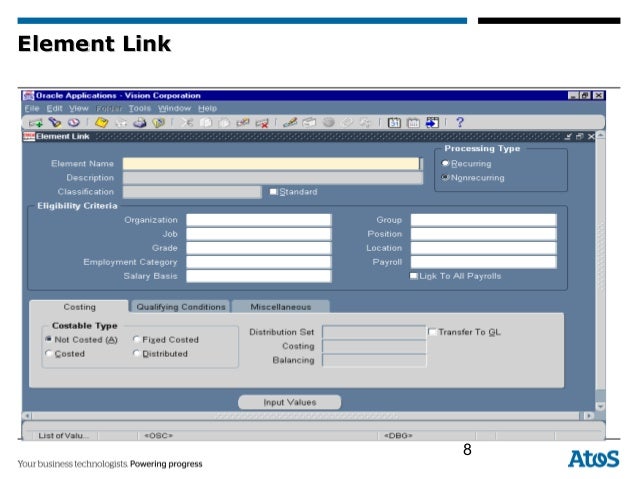Click the vertical scrollbar down arrow
The image size is (638, 479).
(600, 406)
